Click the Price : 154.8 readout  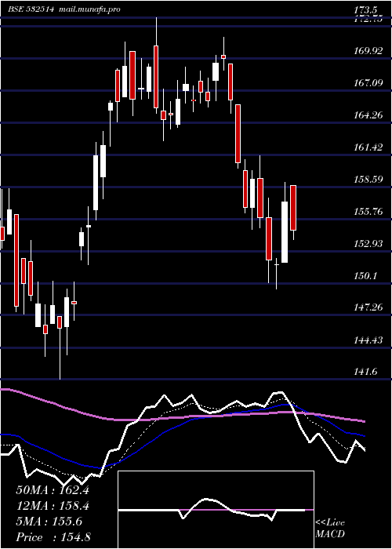click(x=53, y=537)
